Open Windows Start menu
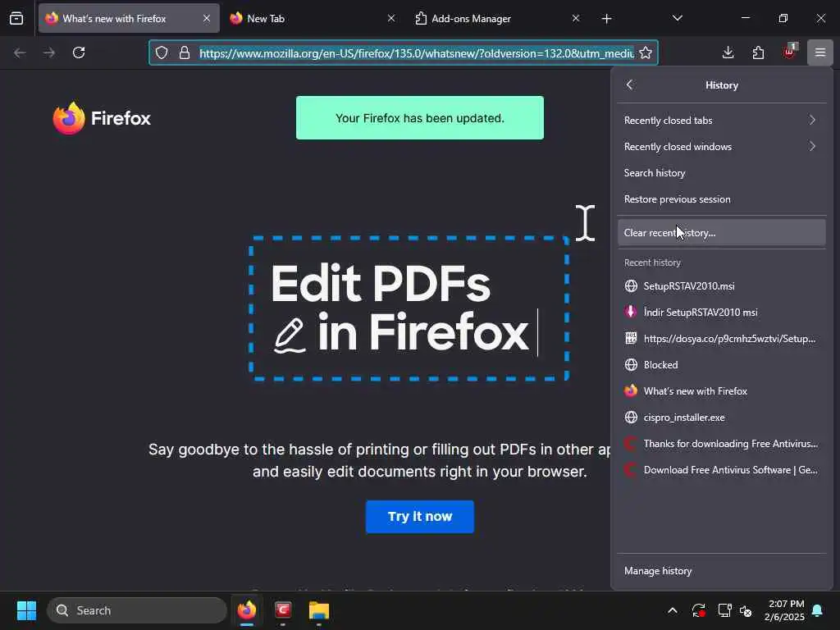Viewport: 840px width, 630px height. click(x=26, y=610)
